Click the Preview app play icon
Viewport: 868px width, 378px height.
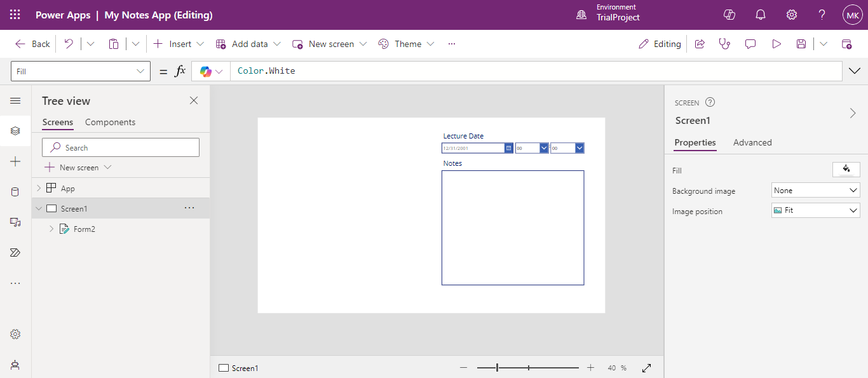(776, 44)
